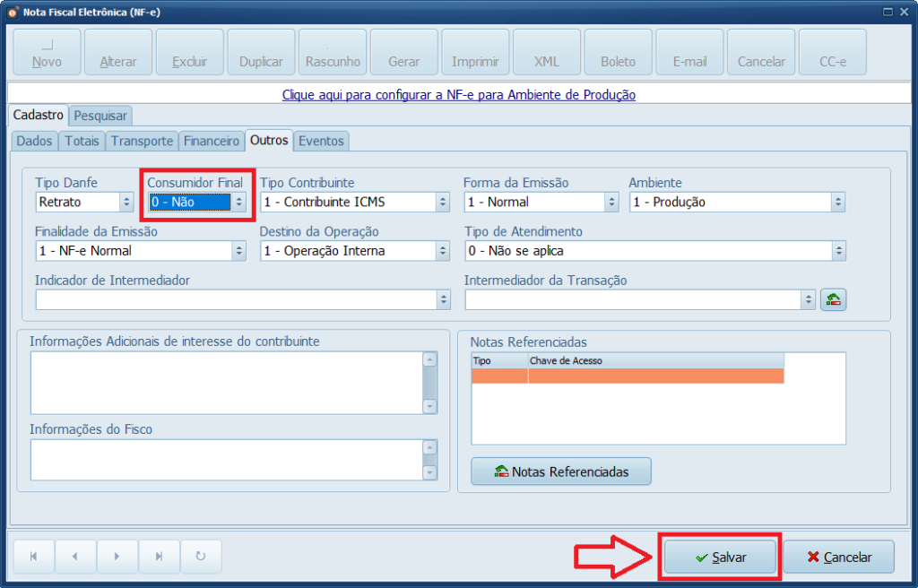Expand the Ambiente dropdown
The image size is (918, 588).
pos(837,202)
